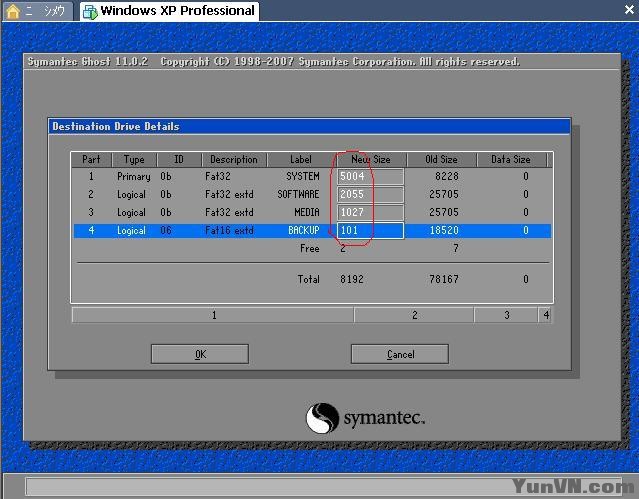The height and width of the screenshot is (499, 639).
Task: Edit the SYSTEM new size field 5004
Action: point(370,177)
